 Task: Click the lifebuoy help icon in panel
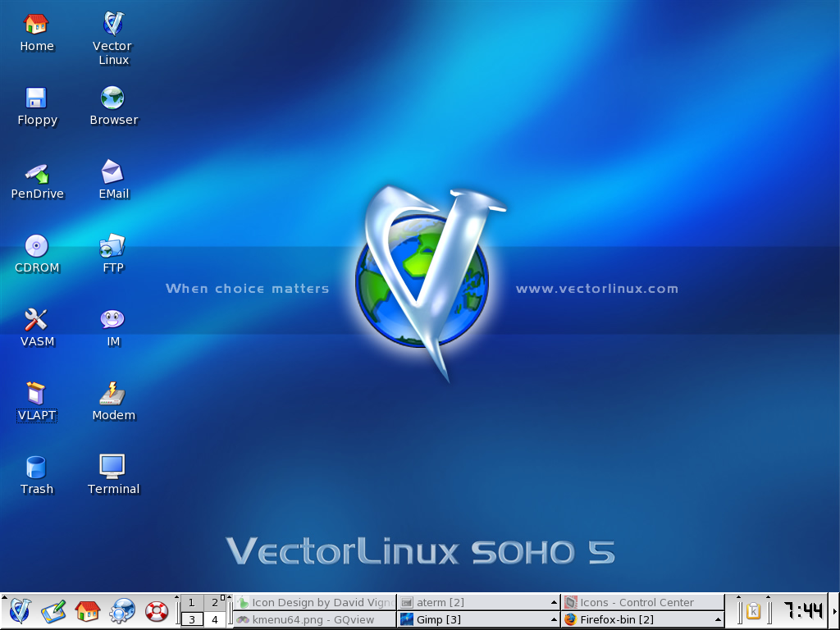[156, 611]
